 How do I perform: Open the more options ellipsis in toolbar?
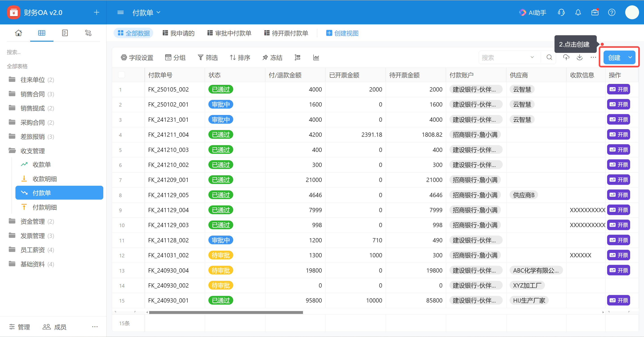pos(593,58)
